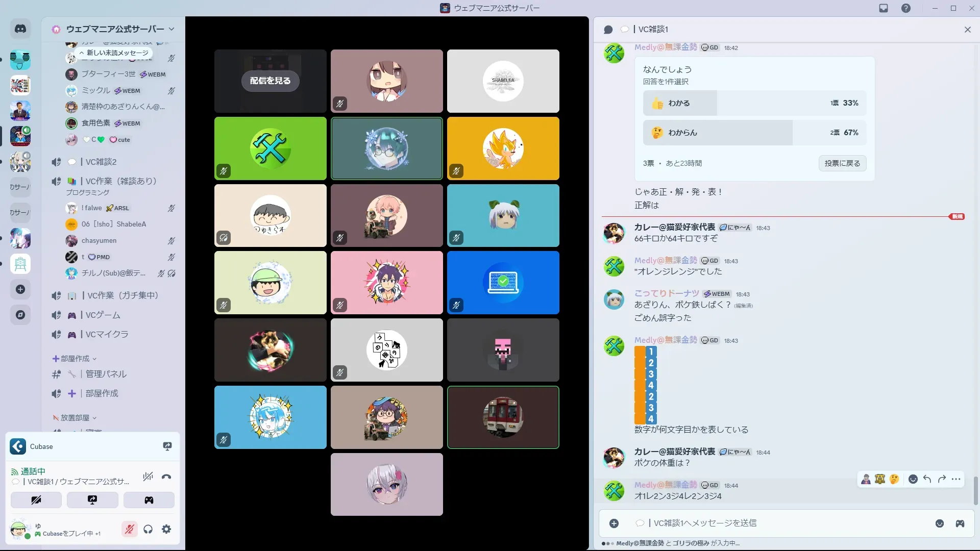Viewport: 980px width, 551px height.
Task: Join the VCゲーム voice channel
Action: 103,315
